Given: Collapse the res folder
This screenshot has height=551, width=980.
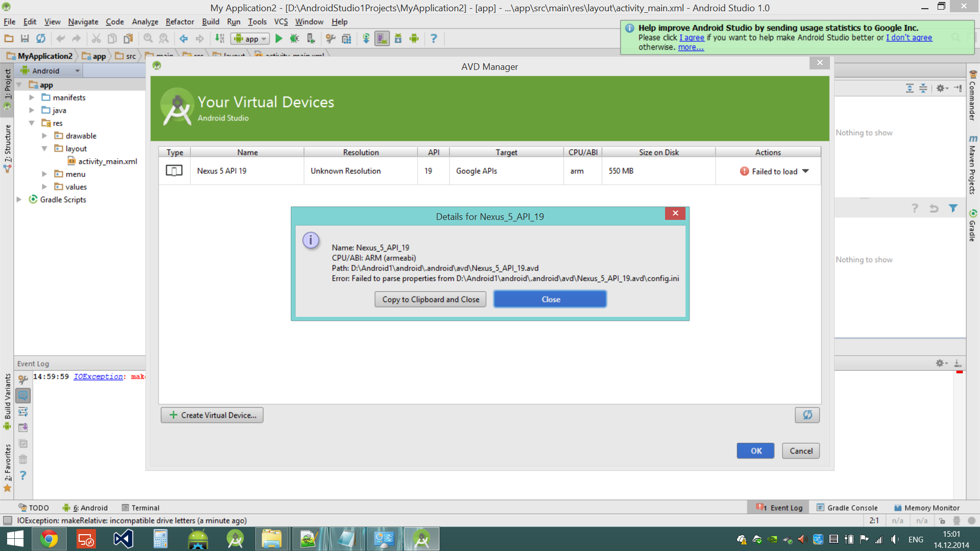Looking at the screenshot, I should coord(32,123).
